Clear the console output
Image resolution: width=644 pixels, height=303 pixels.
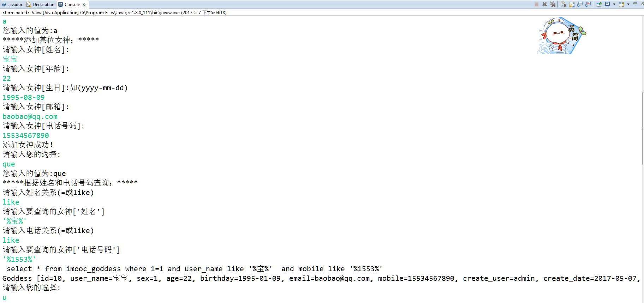pyautogui.click(x=563, y=4)
